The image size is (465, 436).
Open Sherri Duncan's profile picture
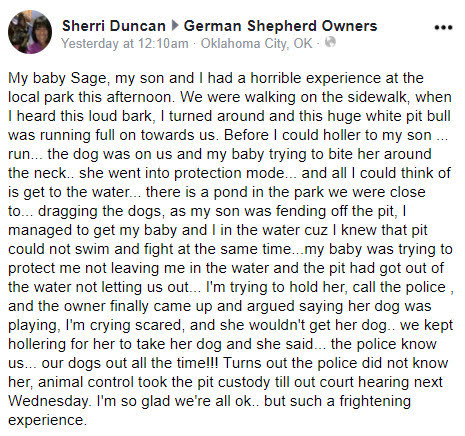(30, 32)
